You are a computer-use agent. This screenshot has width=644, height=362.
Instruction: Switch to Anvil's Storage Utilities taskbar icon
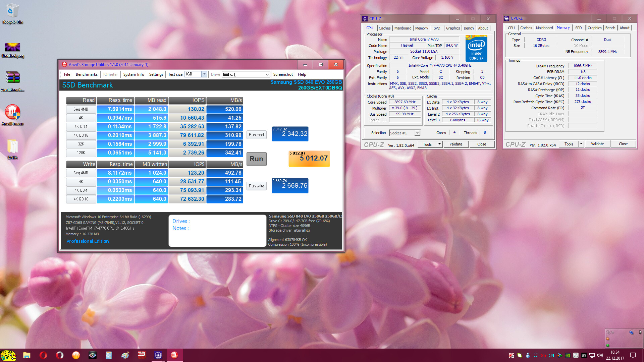174,355
